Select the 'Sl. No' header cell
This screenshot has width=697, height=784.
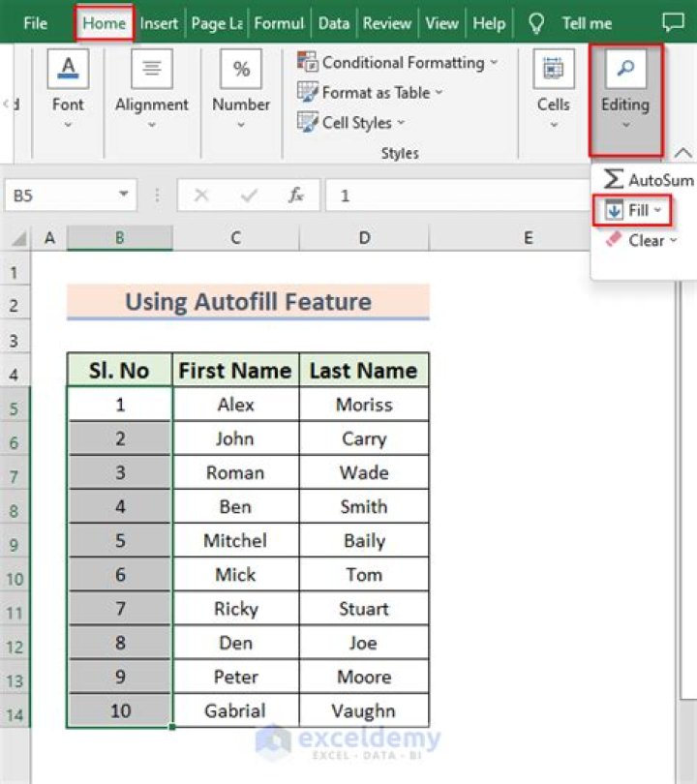click(119, 370)
